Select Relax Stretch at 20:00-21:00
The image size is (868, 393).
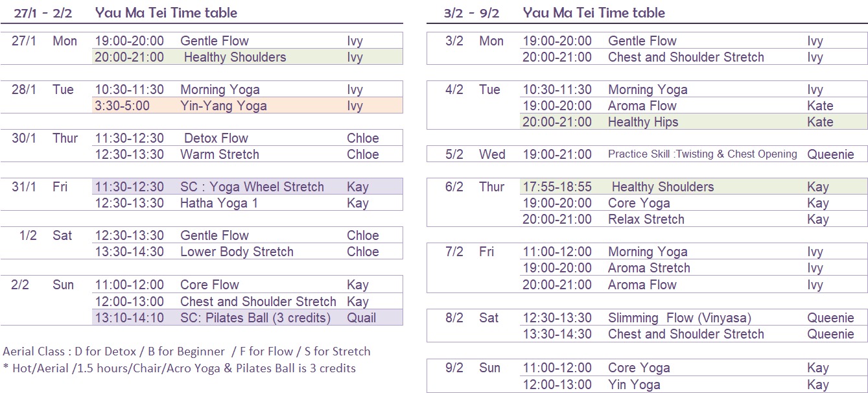tap(646, 219)
